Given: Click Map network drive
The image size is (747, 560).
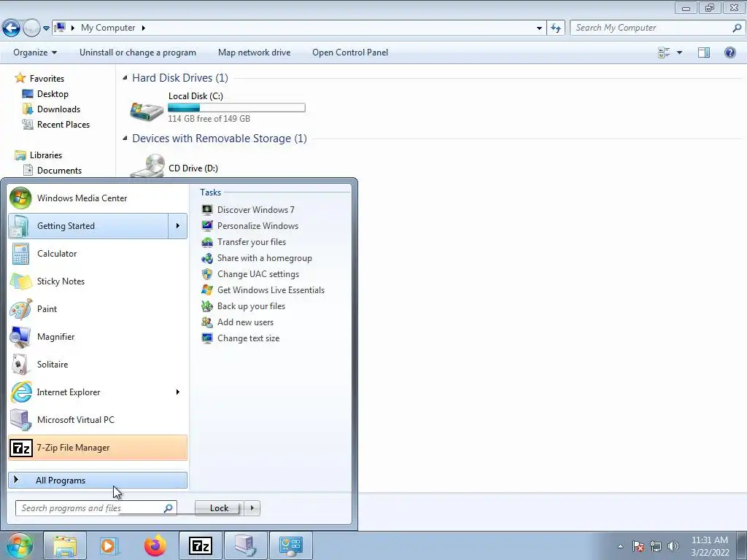Looking at the screenshot, I should click(x=255, y=52).
